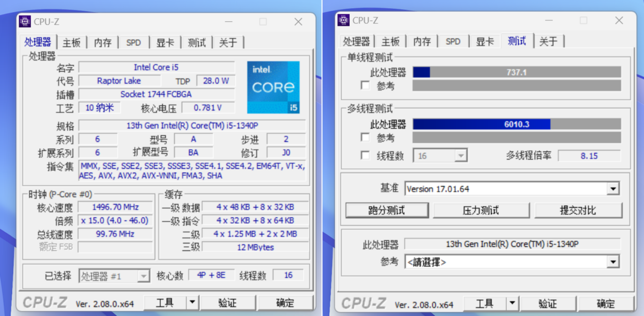Open the 参考 dropdown showing 请选择
This screenshot has width=644, height=316.
click(x=613, y=262)
